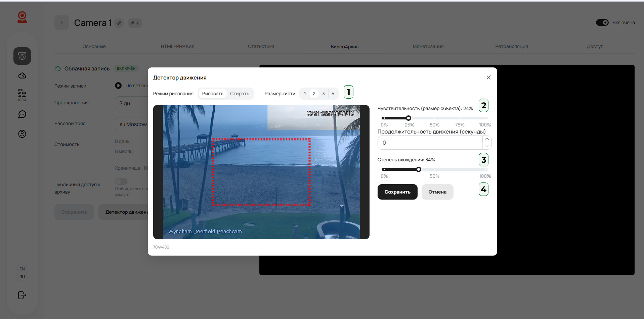This screenshot has width=644, height=319.
Task: Increase motion duration with up arrow
Action: 487,139
